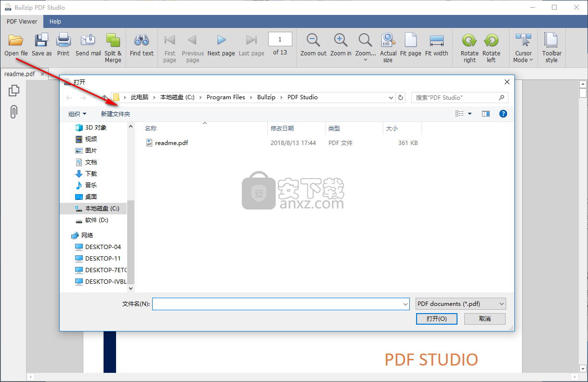The image size is (588, 382).
Task: Refresh the folder address path
Action: coord(401,97)
